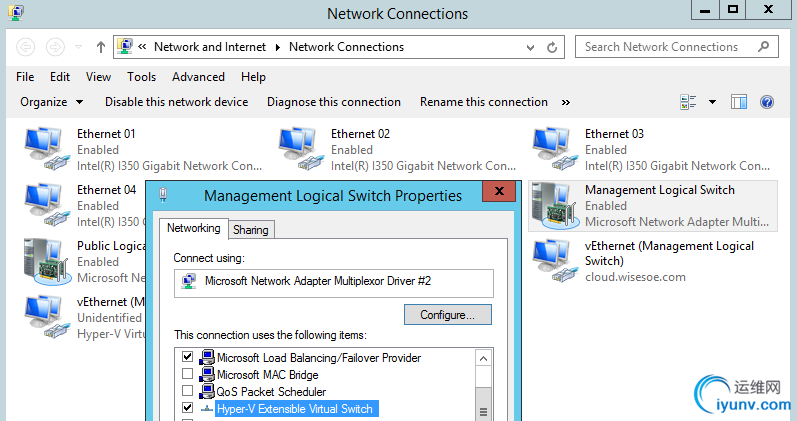The width and height of the screenshot is (797, 421).
Task: Select the Unidentified vEthernet adapter icon
Action: [46, 317]
